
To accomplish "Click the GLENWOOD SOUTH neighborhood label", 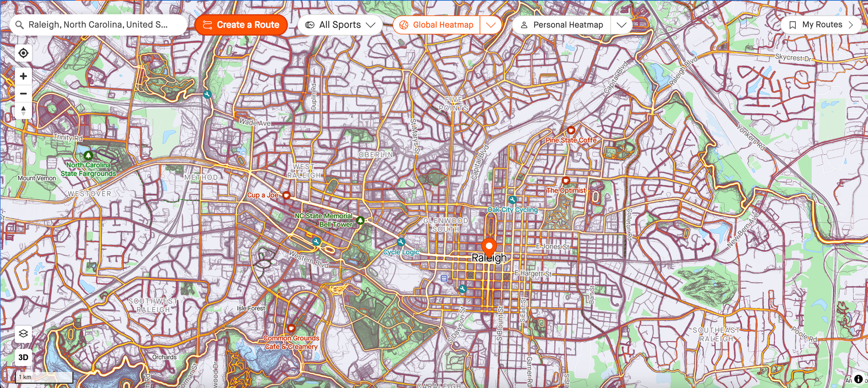I will tap(446, 225).
